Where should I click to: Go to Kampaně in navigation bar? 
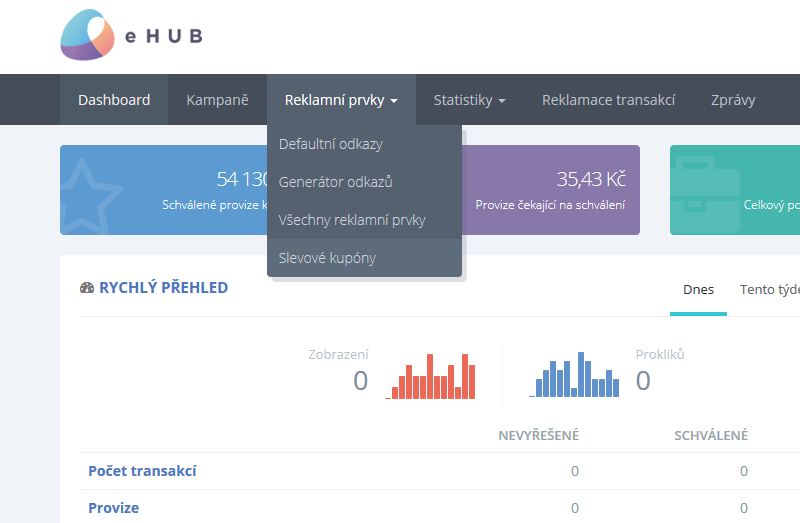coord(217,100)
